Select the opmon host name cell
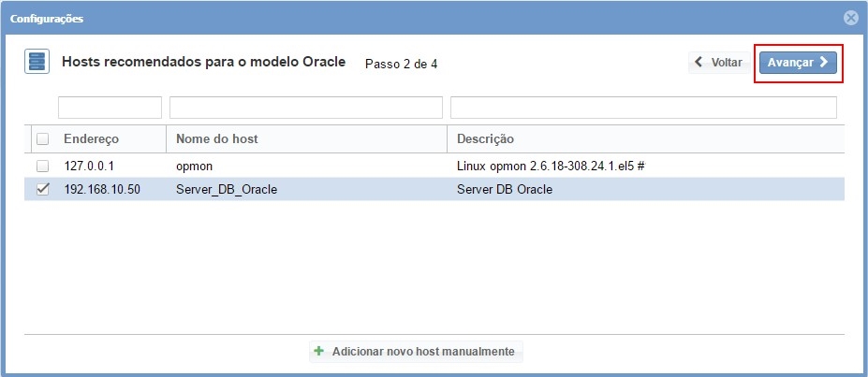Screen dimensions: 868x377 (195, 166)
